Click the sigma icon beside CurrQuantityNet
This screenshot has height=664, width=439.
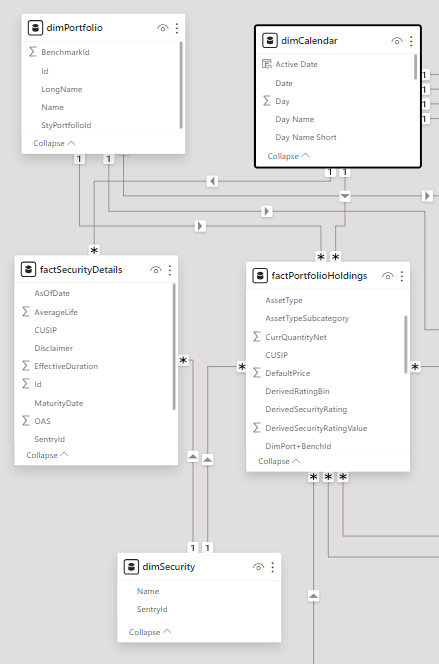coord(257,337)
